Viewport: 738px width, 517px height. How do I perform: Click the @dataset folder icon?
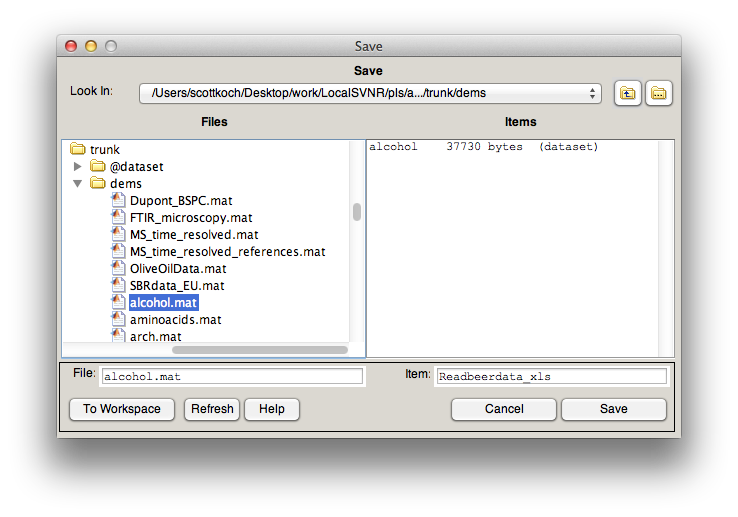pos(98,167)
